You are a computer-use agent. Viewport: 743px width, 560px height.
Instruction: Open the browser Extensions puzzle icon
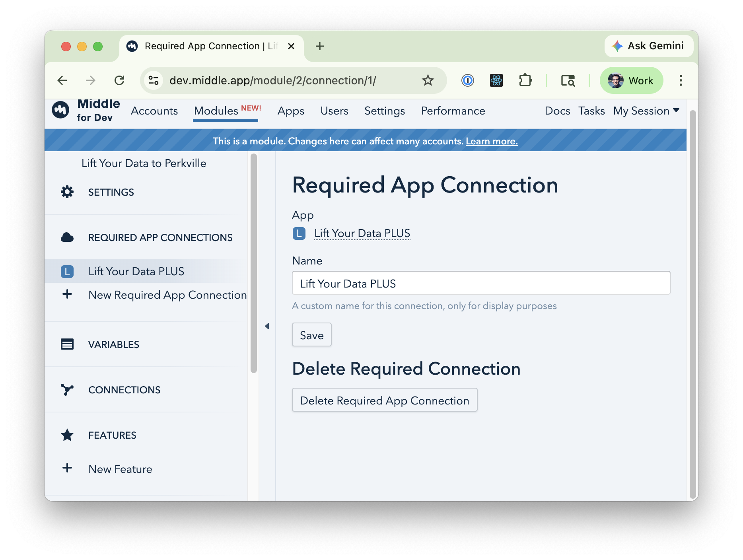(525, 81)
